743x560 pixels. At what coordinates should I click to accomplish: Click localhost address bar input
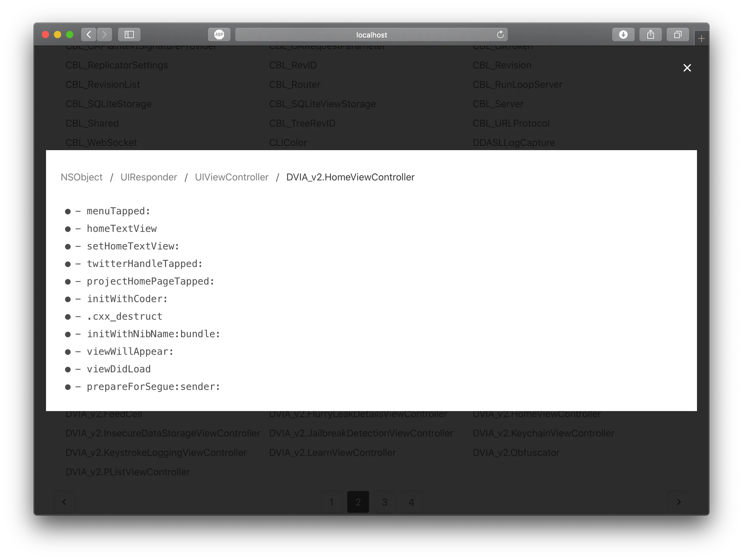[371, 35]
